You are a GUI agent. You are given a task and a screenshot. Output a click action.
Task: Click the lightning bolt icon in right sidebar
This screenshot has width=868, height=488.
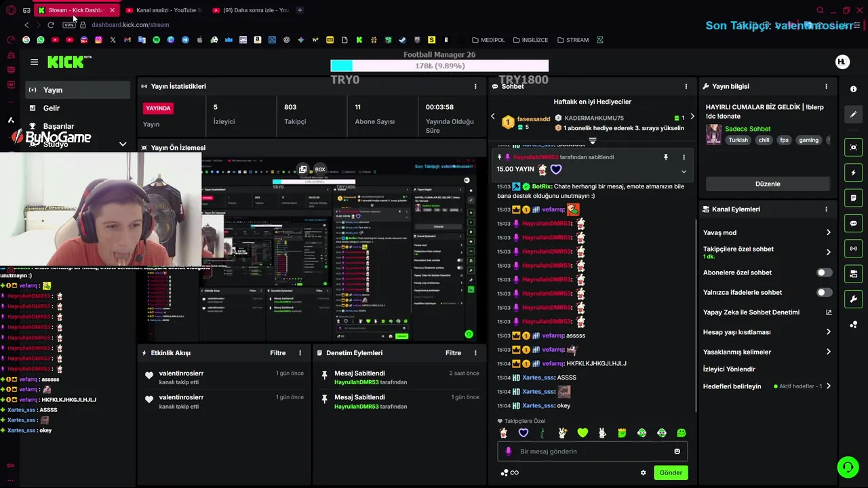click(x=853, y=173)
